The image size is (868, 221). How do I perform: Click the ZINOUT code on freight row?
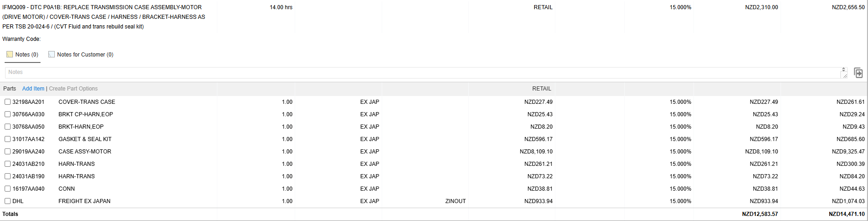455,201
